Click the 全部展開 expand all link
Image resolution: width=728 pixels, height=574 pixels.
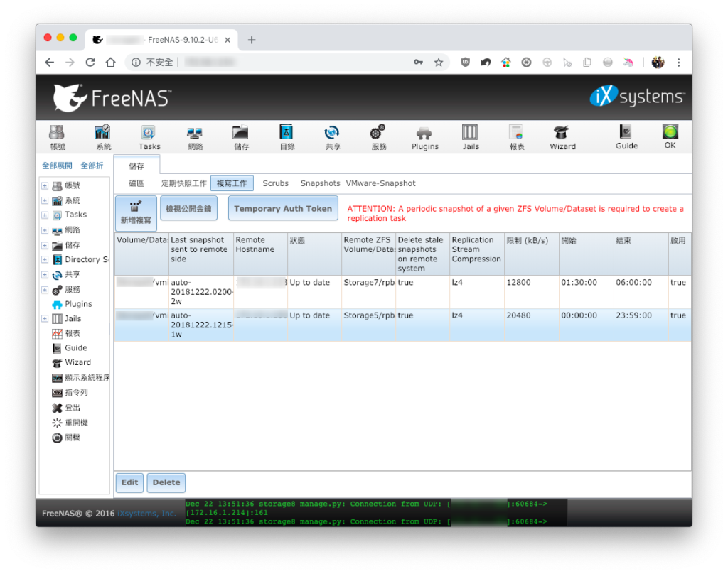click(x=57, y=166)
